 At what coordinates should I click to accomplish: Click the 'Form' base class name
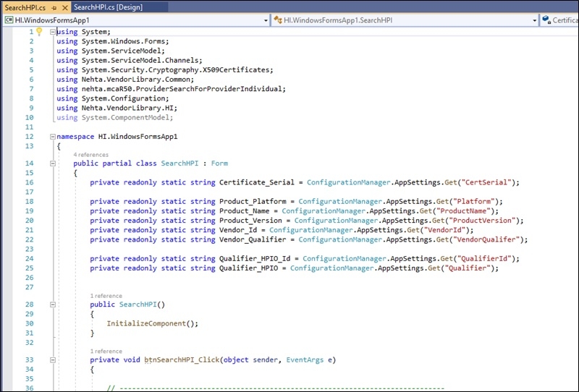tap(219, 163)
